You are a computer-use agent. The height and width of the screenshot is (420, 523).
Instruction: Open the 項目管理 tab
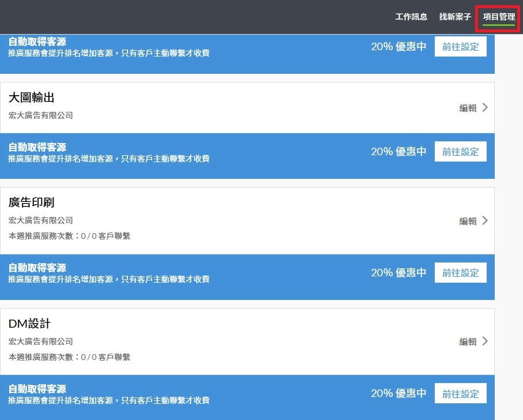coord(499,17)
